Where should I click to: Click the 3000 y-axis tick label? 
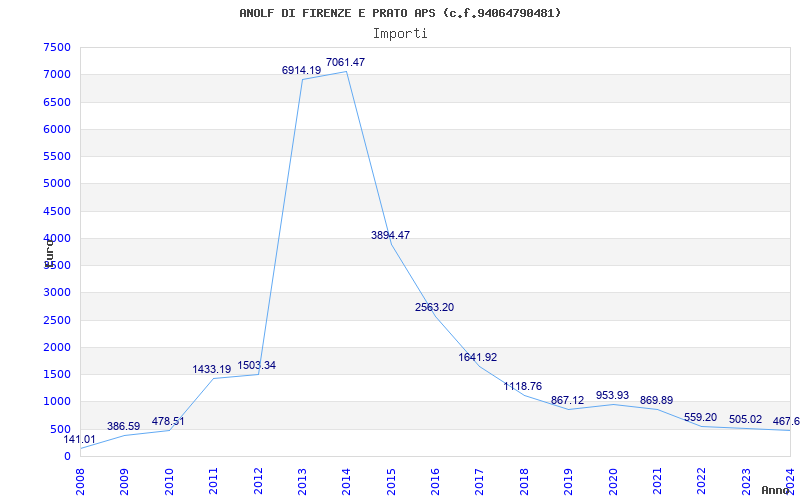coord(57,292)
